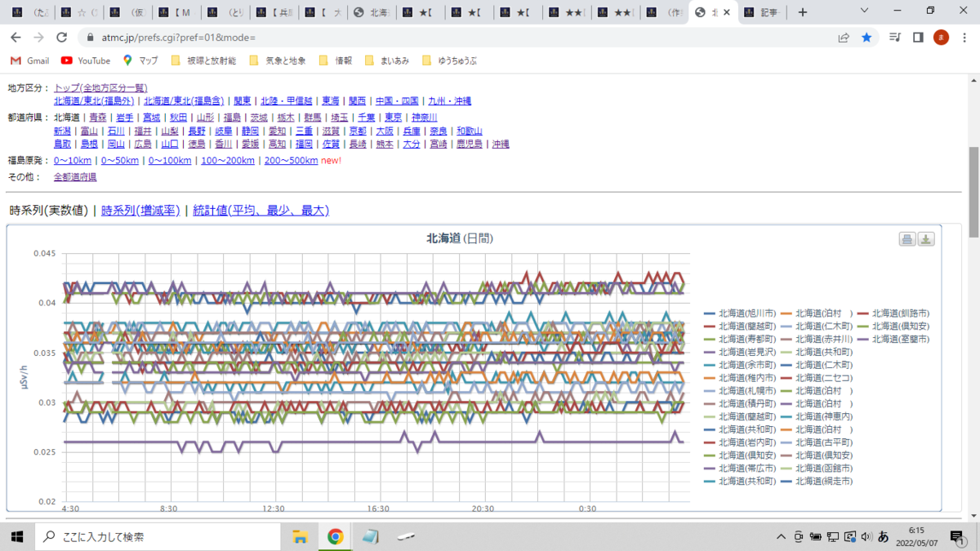Image resolution: width=980 pixels, height=551 pixels.
Task: Open the YouTube bookmark
Action: click(86, 60)
